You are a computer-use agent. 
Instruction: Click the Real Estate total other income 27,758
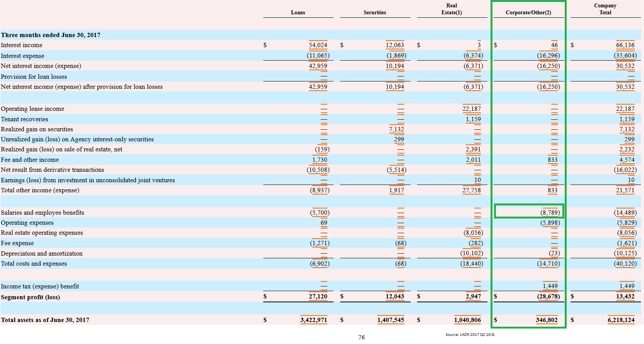click(472, 190)
